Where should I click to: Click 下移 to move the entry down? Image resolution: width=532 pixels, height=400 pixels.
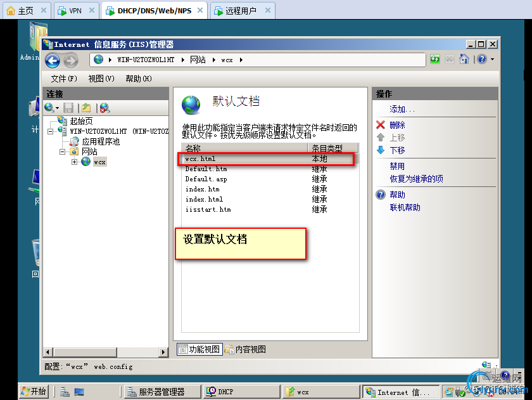point(397,150)
